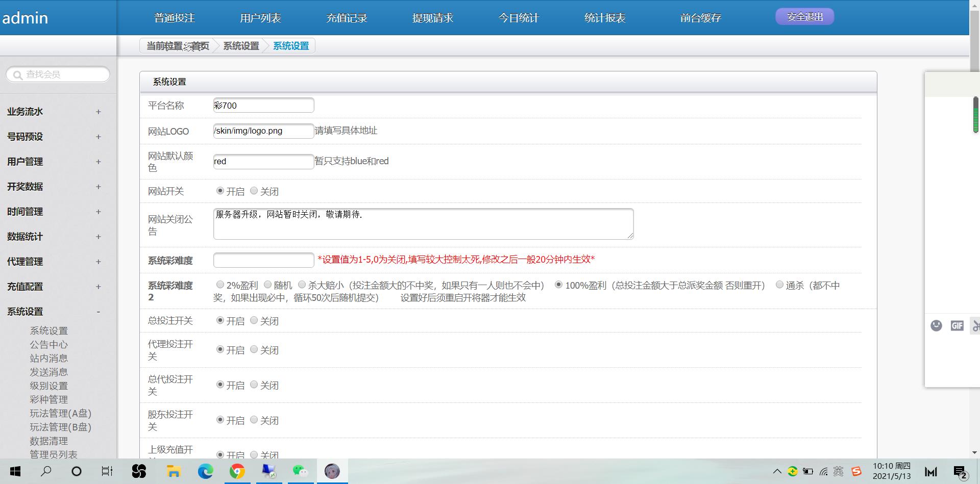Open 公告中心 in the sidebar submenu
The width and height of the screenshot is (980, 484).
pyautogui.click(x=48, y=345)
